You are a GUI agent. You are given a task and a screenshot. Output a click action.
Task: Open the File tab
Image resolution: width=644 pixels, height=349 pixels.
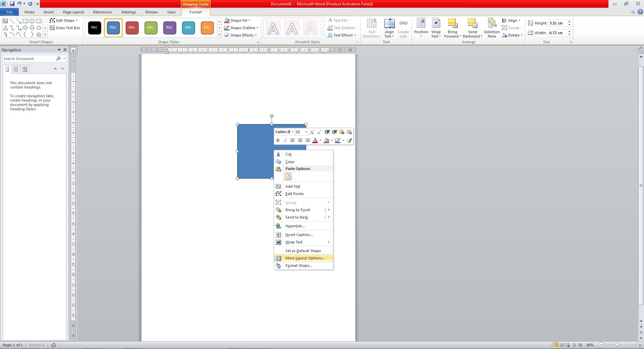point(9,12)
